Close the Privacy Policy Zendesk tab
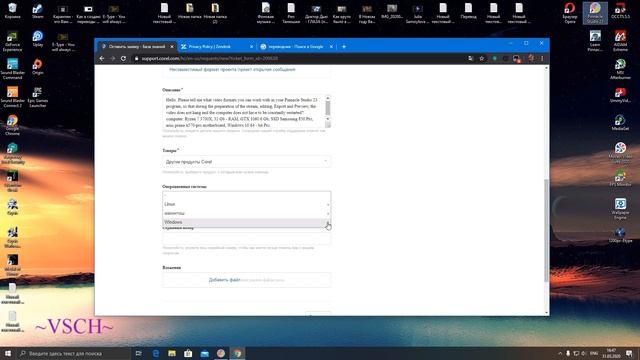Image resolution: width=640 pixels, height=360 pixels. (251, 47)
